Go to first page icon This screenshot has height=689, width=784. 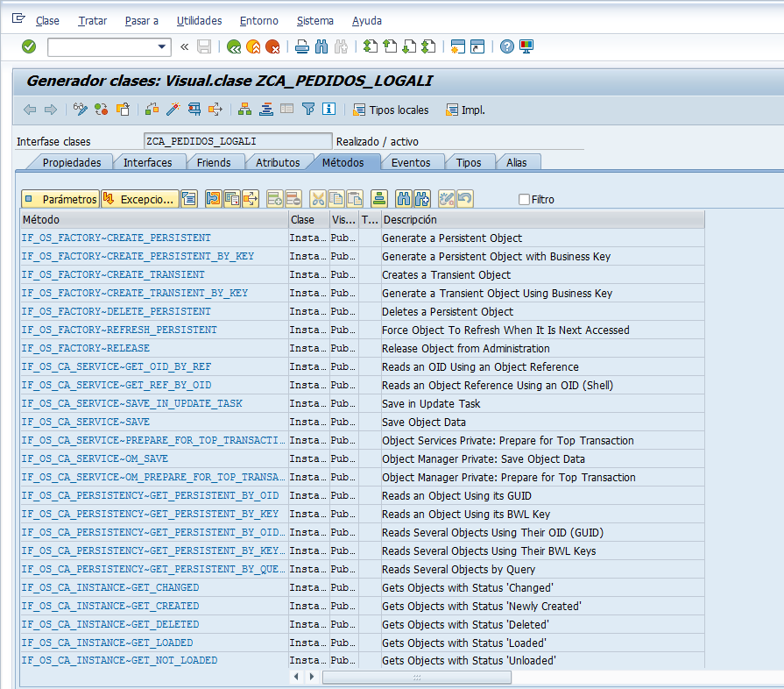point(370,47)
